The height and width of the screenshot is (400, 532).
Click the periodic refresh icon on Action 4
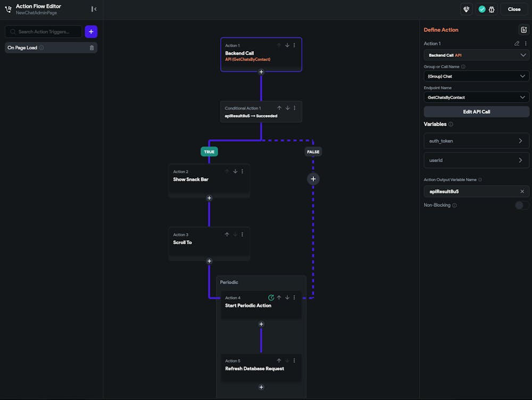coord(271,298)
